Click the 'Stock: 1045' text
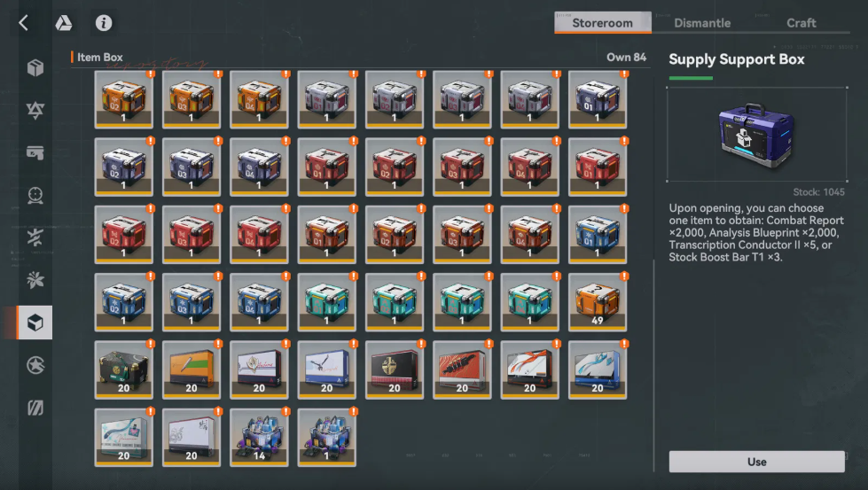The width and height of the screenshot is (868, 490). tap(818, 192)
